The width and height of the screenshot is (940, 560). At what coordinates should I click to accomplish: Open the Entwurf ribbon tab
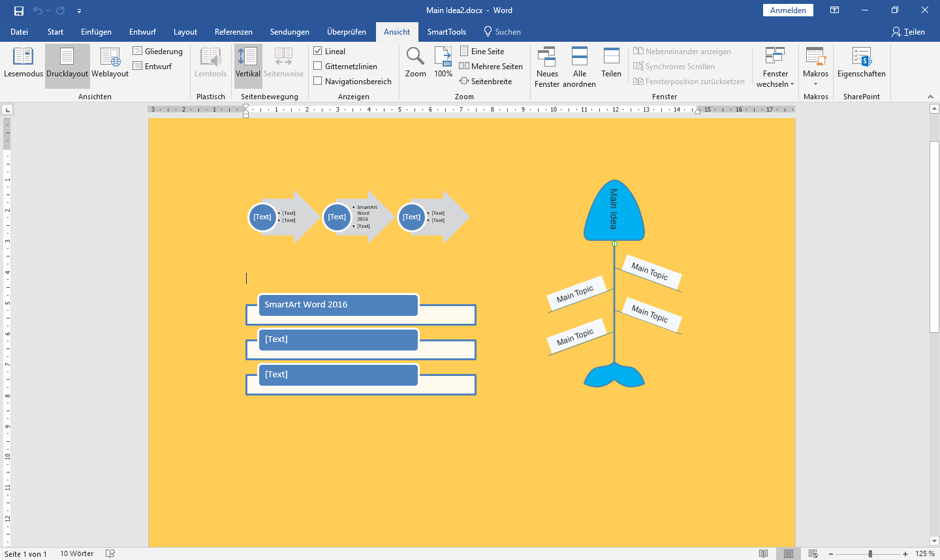pyautogui.click(x=142, y=32)
